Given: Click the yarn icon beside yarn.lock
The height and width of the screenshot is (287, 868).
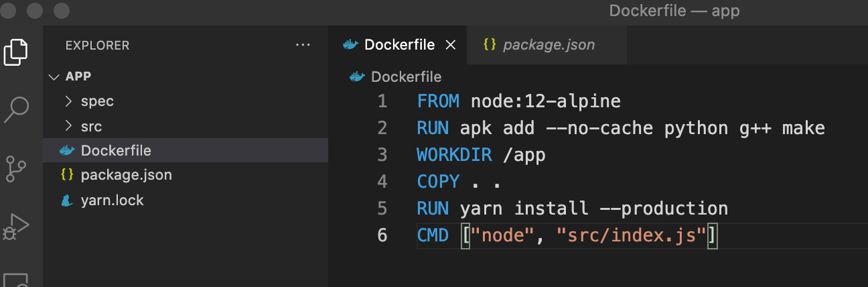Looking at the screenshot, I should 67,200.
